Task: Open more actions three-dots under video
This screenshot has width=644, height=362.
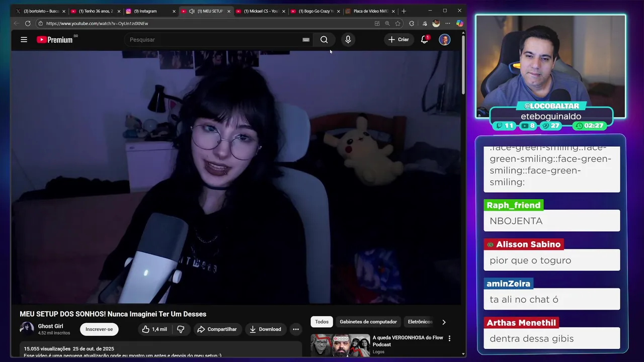Action: point(296,329)
